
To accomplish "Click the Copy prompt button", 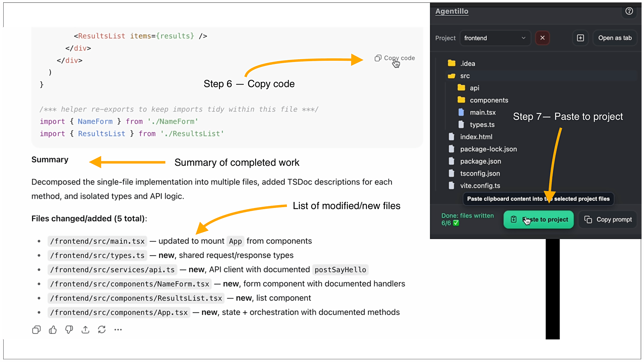I will 608,220.
